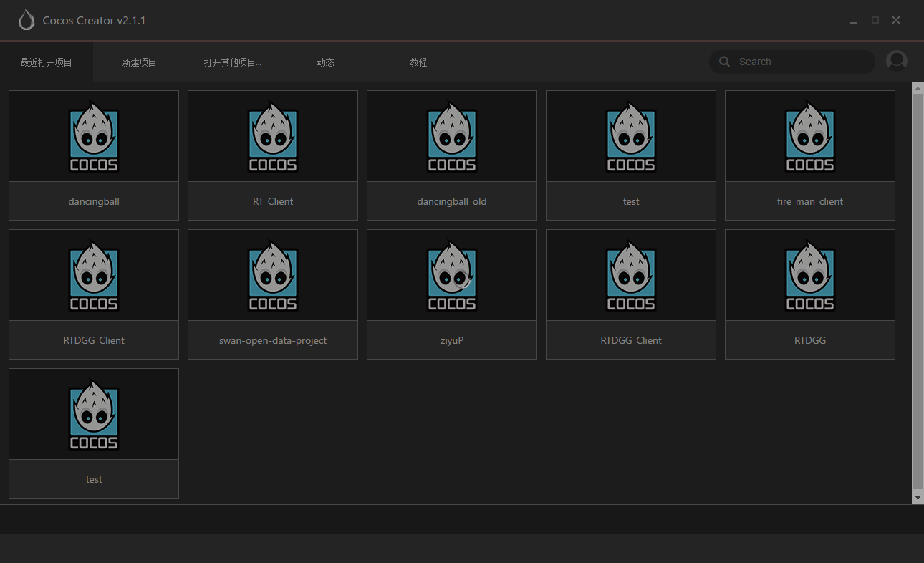
Task: Select the 打开其他项目... tab
Action: (233, 62)
